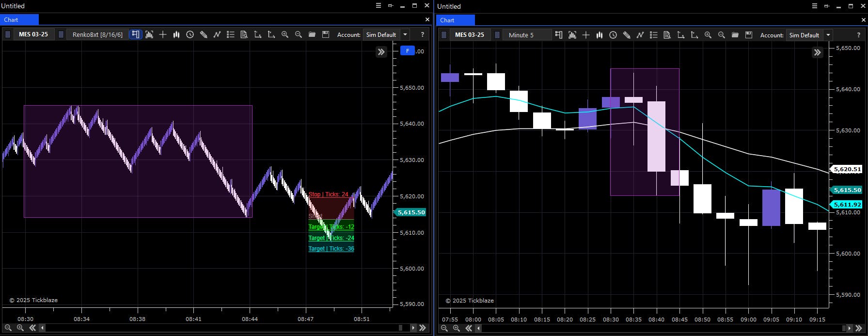Open the hamburger menu of the right window
The image size is (868, 336).
815,6
